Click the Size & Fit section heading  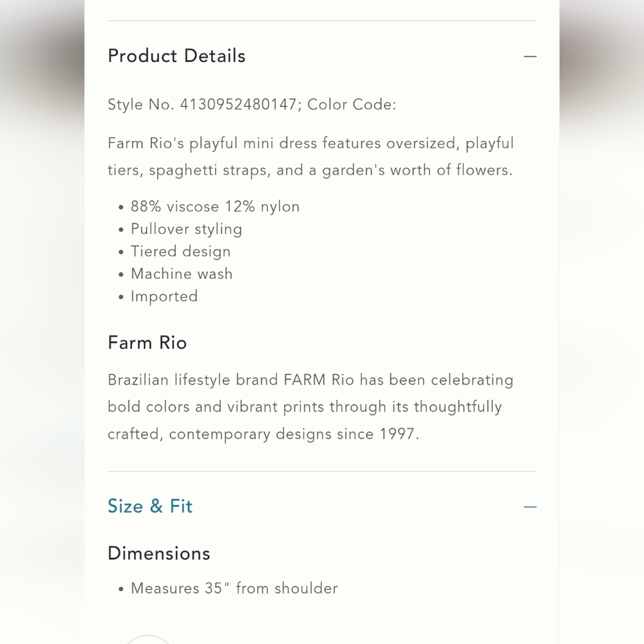point(150,506)
